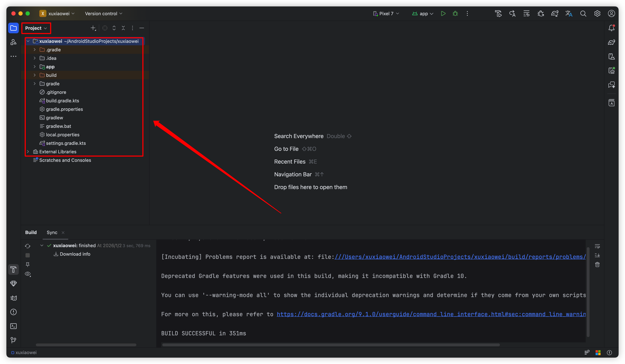Toggle pin tab in the Build panel
The width and height of the screenshot is (625, 364).
coord(28,265)
